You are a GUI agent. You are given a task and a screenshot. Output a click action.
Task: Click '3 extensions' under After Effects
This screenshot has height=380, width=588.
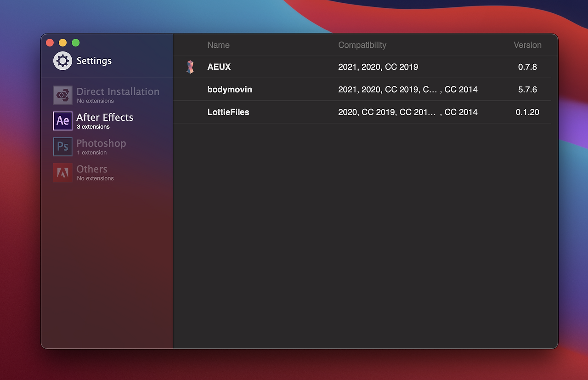[x=93, y=127]
